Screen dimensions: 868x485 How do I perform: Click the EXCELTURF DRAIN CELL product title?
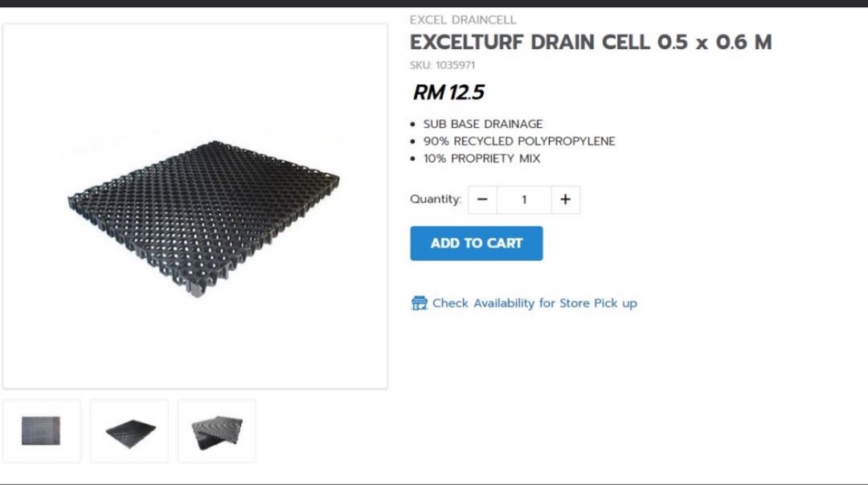(591, 42)
